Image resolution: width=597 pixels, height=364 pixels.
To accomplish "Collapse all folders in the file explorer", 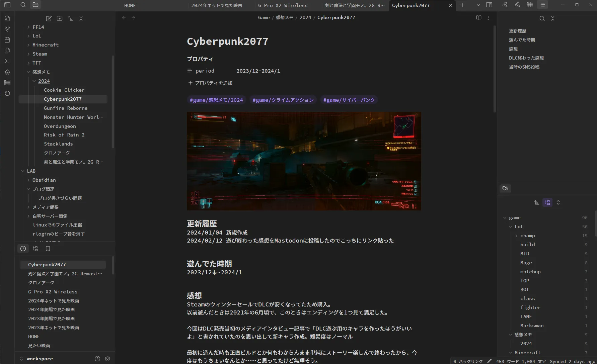I will click(81, 18).
